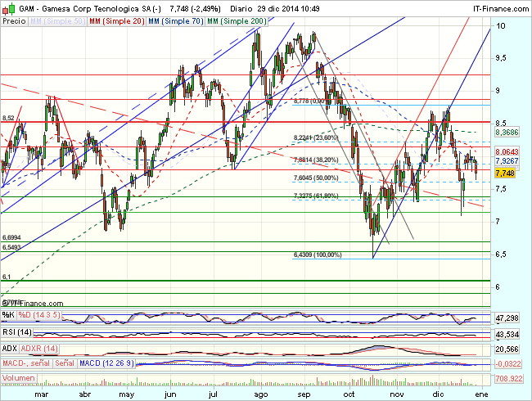The height and width of the screenshot is (401, 532).
Task: Click the mar month label on time axis
Action: pos(42,394)
